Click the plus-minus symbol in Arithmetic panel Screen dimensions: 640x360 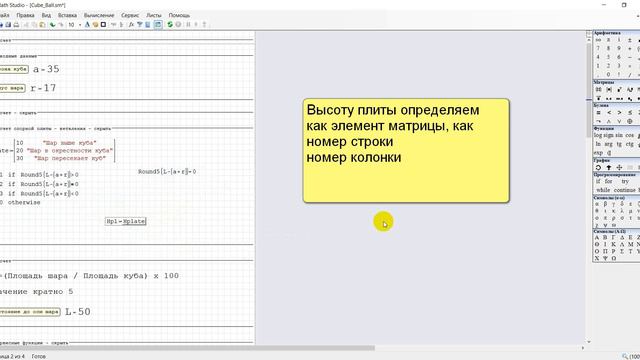(x=630, y=40)
